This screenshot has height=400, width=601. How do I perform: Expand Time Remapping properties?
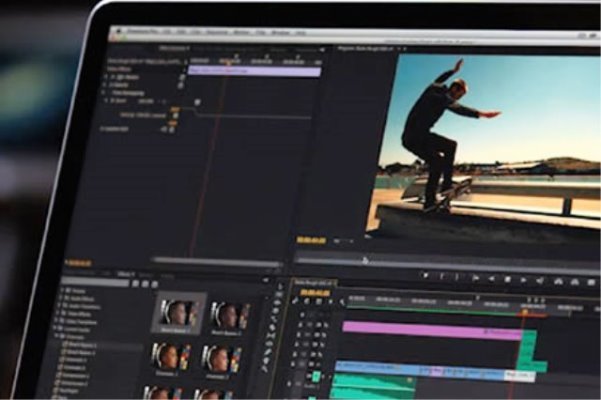(x=103, y=92)
